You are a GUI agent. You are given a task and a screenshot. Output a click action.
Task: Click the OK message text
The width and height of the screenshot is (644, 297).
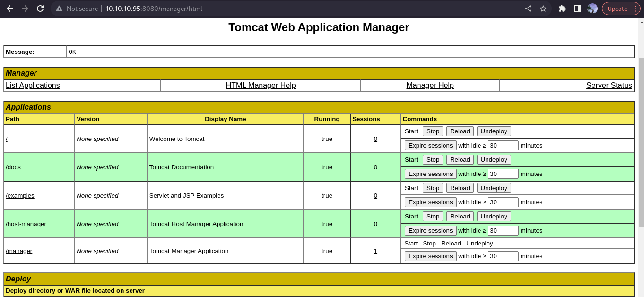click(x=72, y=52)
